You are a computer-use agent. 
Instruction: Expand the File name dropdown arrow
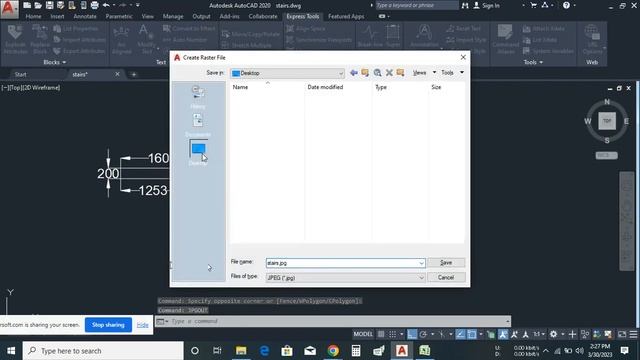click(421, 263)
